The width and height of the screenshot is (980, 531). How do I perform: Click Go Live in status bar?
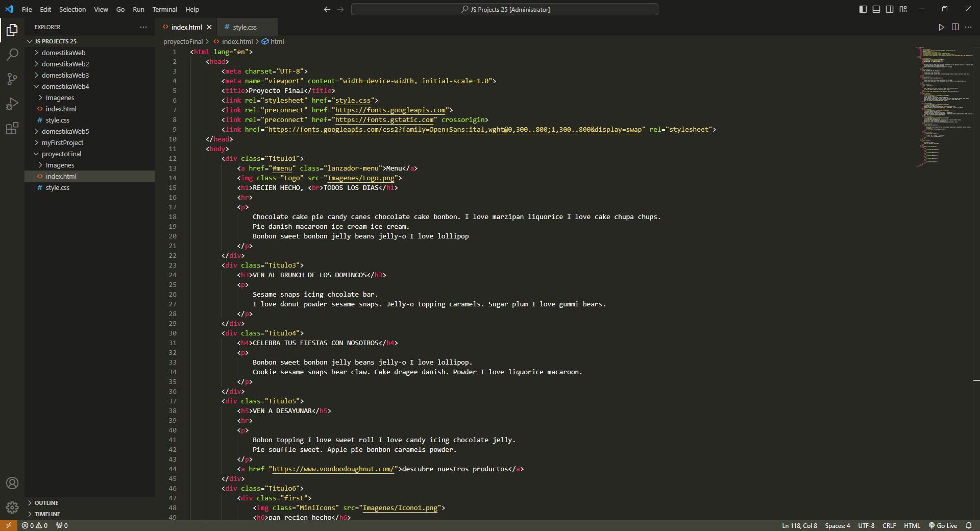tap(943, 525)
